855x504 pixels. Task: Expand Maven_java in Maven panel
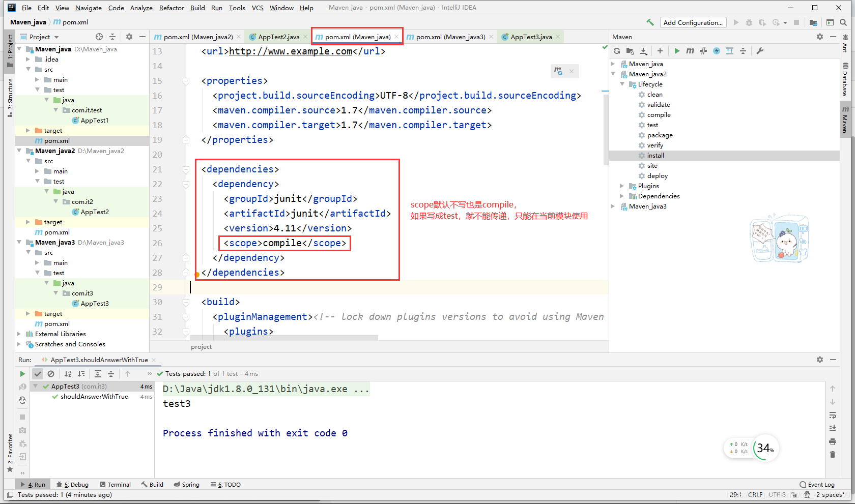pos(613,64)
